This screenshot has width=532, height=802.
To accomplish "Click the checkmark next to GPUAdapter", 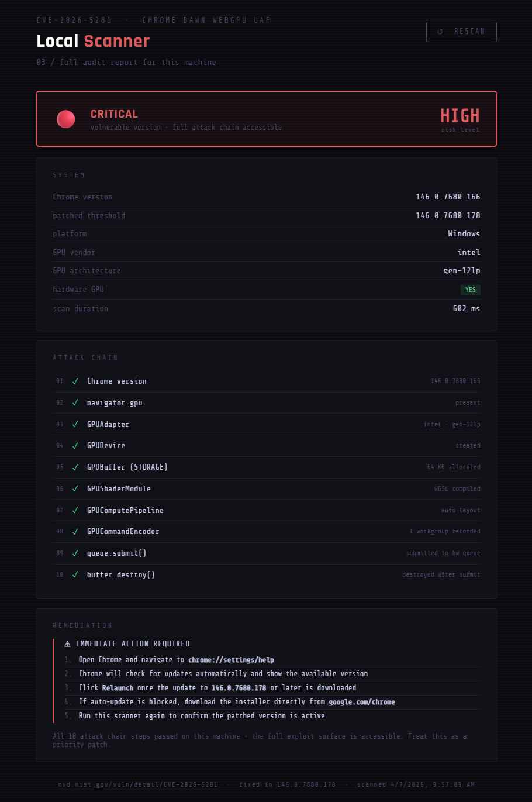I will point(75,425).
